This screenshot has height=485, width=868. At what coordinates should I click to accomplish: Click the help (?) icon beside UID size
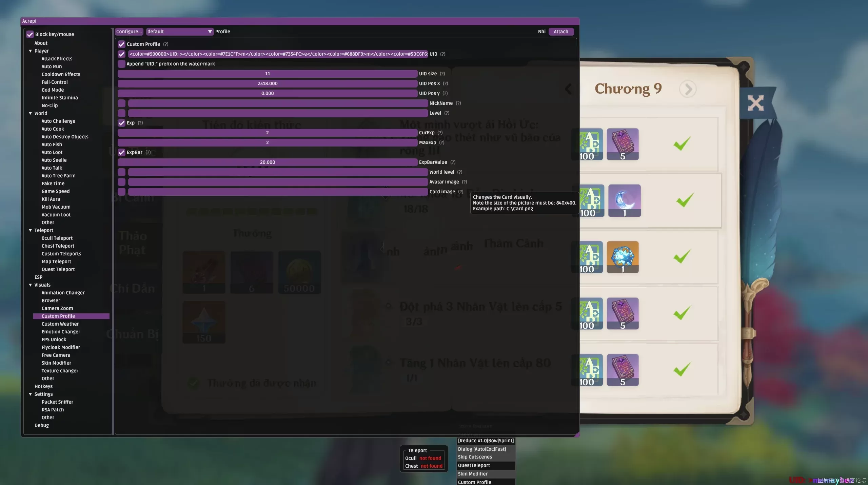[x=442, y=74]
